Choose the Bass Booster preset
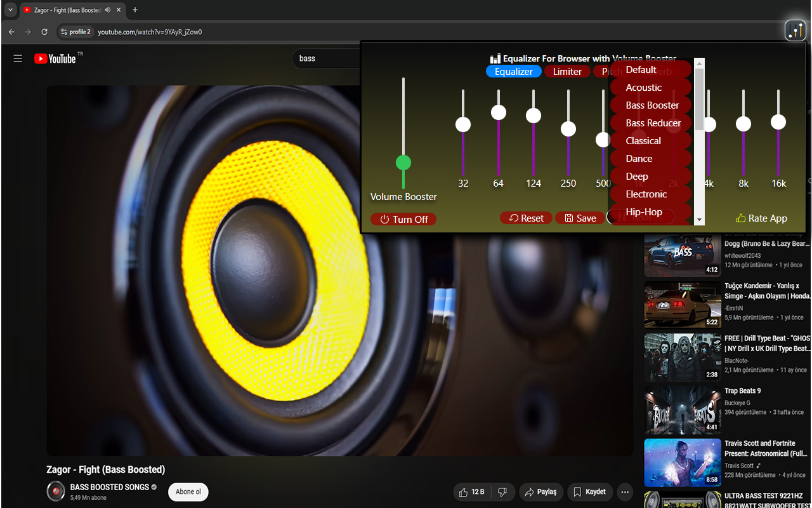Image resolution: width=812 pixels, height=508 pixels. [x=650, y=105]
